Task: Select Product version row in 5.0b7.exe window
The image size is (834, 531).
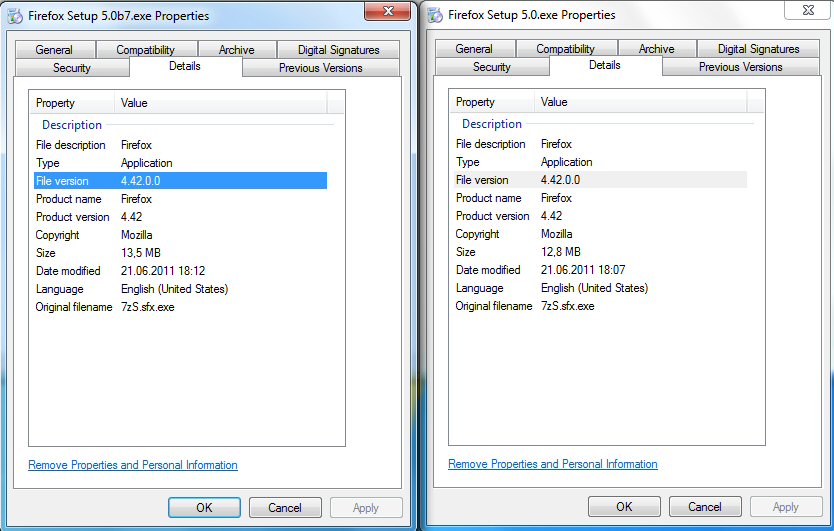Action: (x=180, y=217)
